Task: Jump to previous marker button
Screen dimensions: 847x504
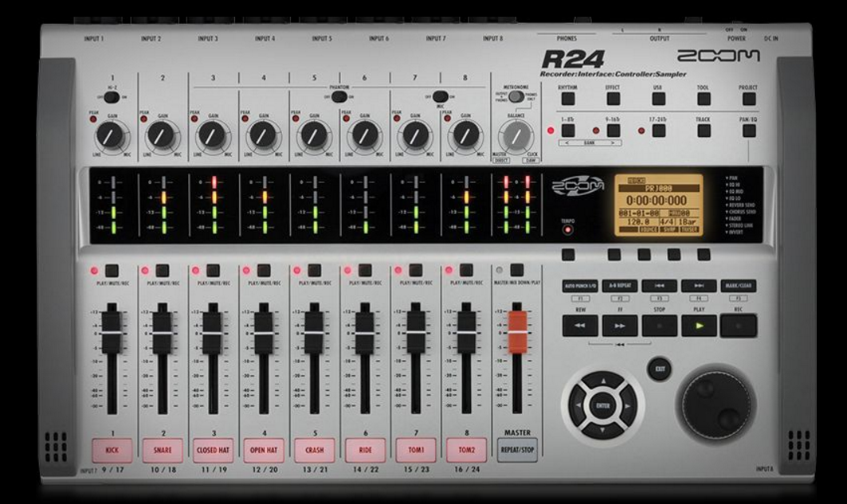Action: click(659, 286)
